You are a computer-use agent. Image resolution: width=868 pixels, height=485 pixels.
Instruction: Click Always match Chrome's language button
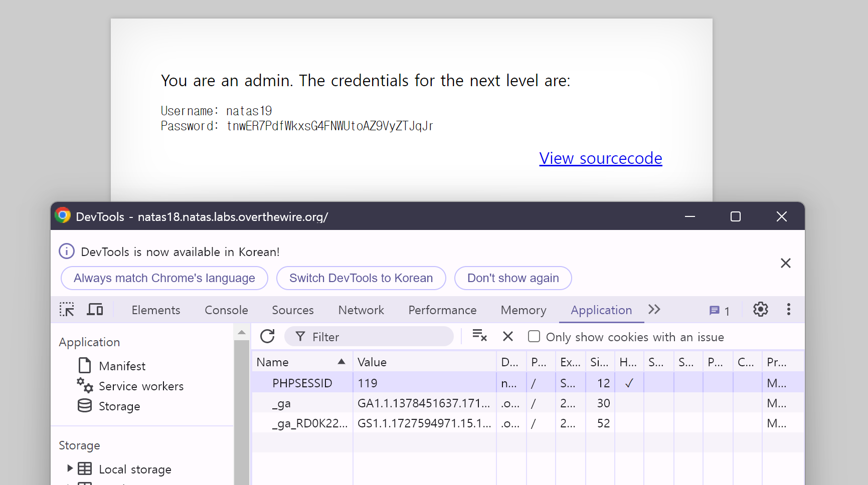click(x=164, y=278)
